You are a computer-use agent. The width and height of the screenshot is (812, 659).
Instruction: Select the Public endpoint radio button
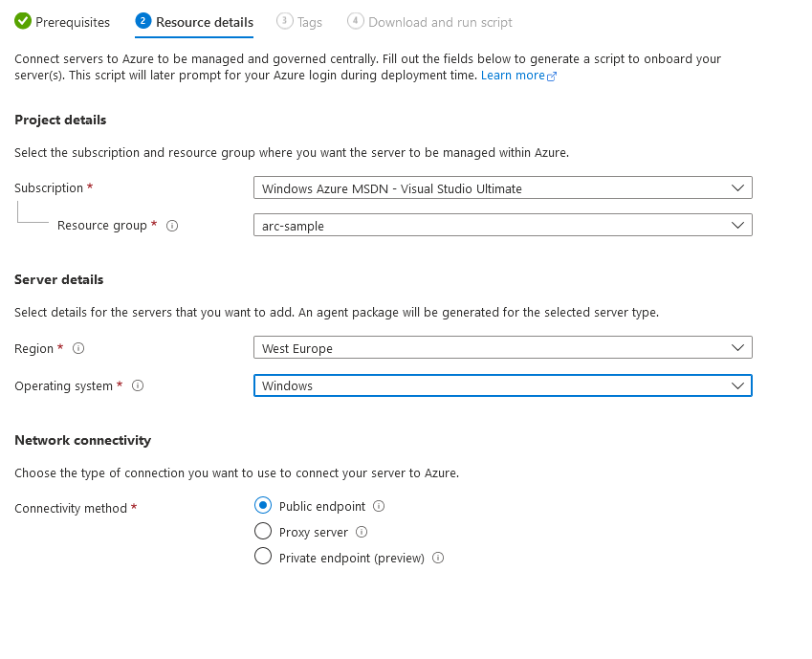point(263,505)
